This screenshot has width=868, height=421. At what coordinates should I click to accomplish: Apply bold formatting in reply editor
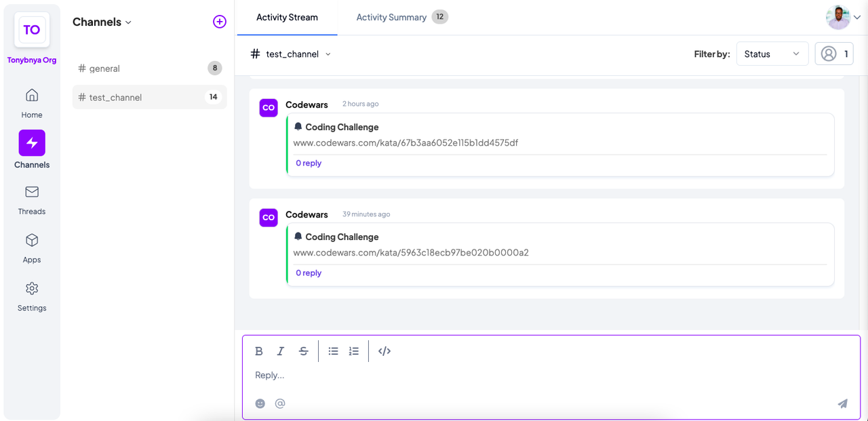pos(259,351)
